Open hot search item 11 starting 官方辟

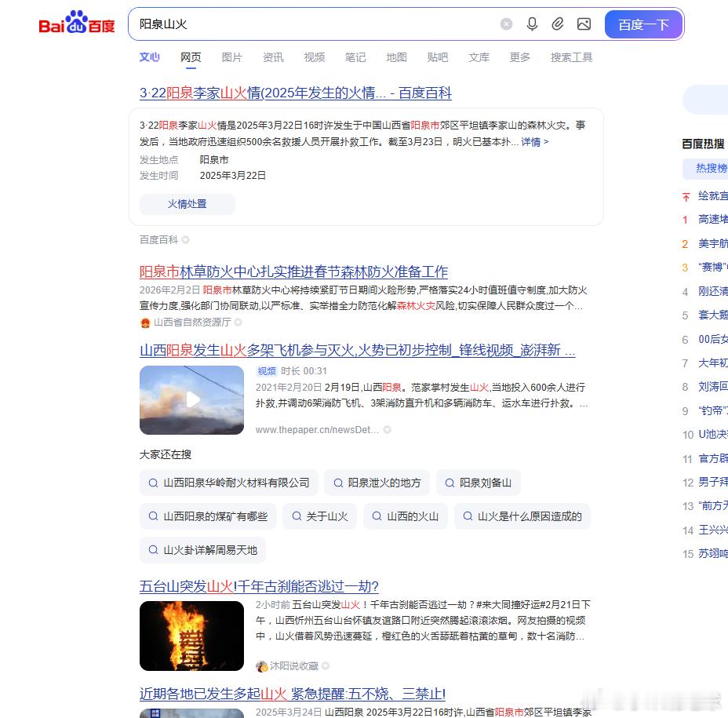[706, 459]
